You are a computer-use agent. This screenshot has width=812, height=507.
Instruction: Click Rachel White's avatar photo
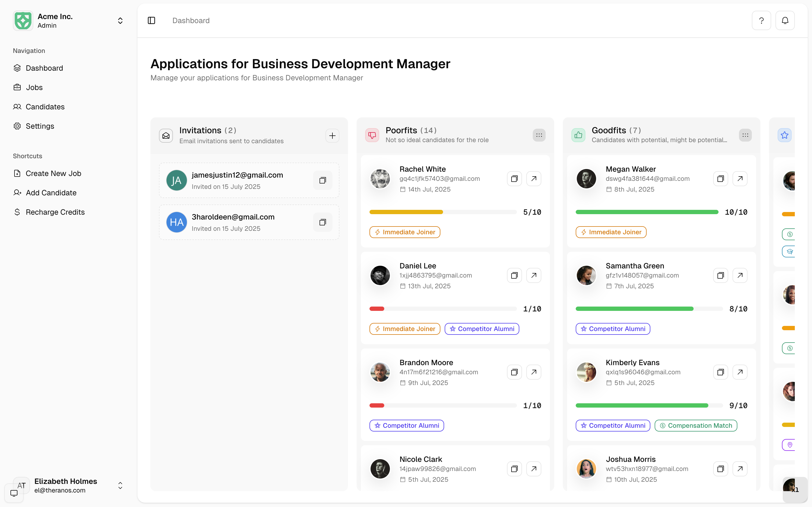pos(380,179)
